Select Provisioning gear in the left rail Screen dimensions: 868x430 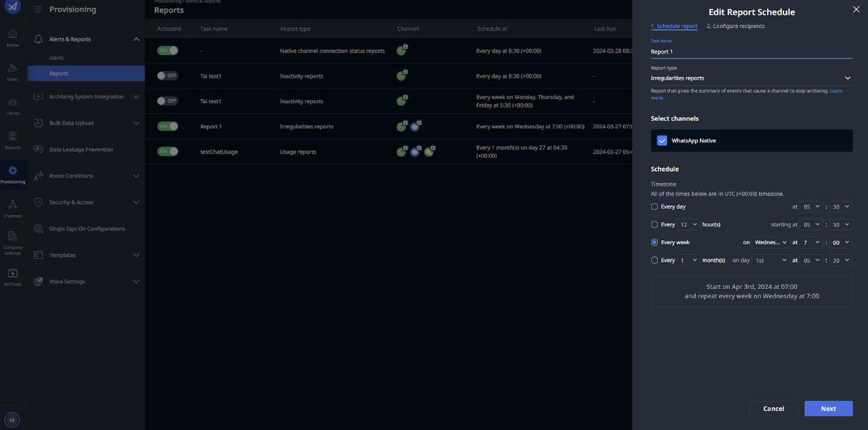click(x=13, y=174)
